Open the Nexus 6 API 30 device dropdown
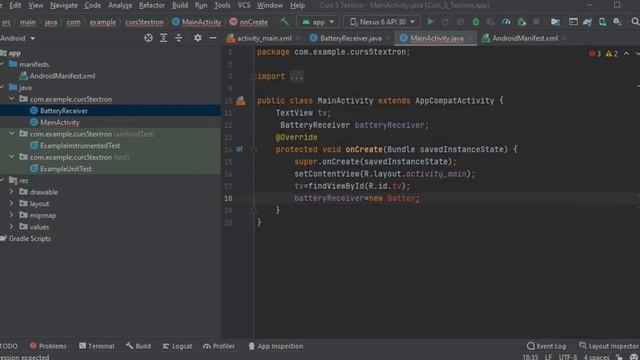 (x=382, y=22)
